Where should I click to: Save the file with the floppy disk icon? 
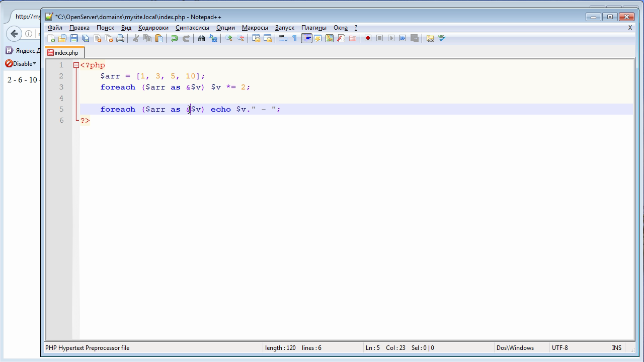pyautogui.click(x=74, y=38)
